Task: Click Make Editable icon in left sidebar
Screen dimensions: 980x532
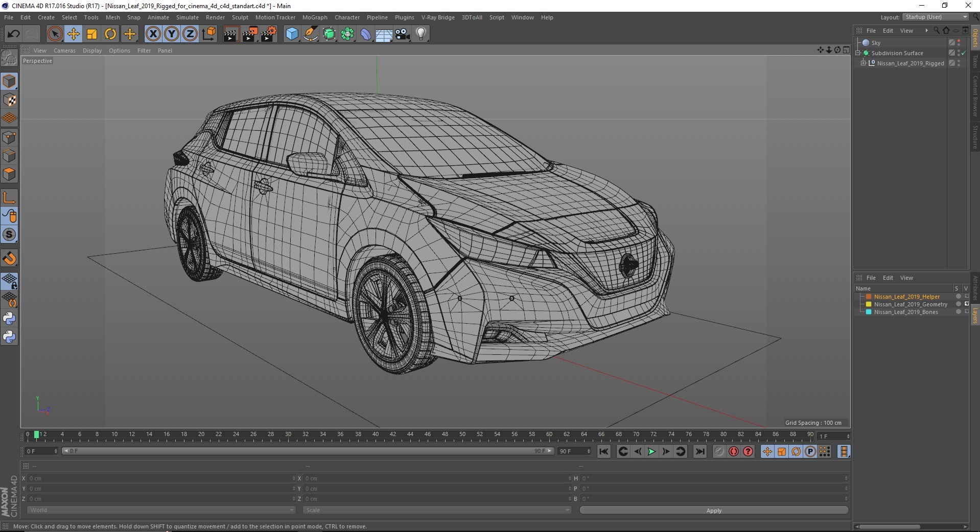Action: (9, 58)
